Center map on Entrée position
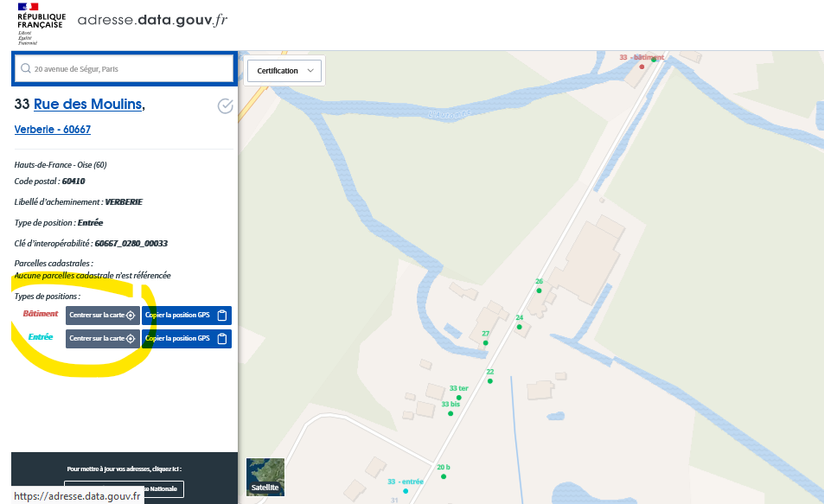This screenshot has width=824, height=504. (103, 339)
